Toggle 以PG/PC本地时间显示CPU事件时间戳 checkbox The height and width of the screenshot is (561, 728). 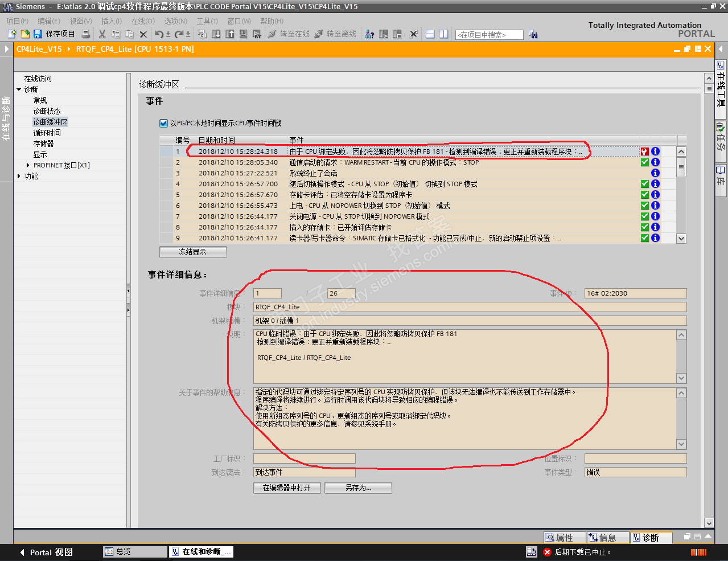[x=164, y=123]
